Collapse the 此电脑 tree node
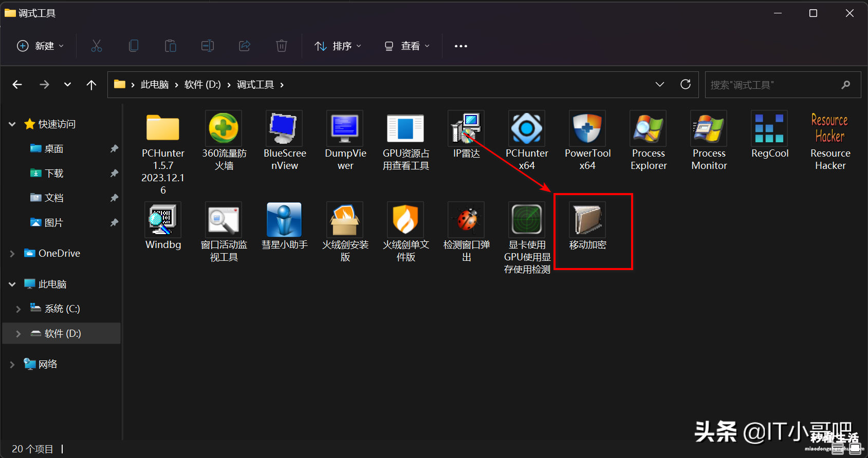868x458 pixels. coord(12,284)
